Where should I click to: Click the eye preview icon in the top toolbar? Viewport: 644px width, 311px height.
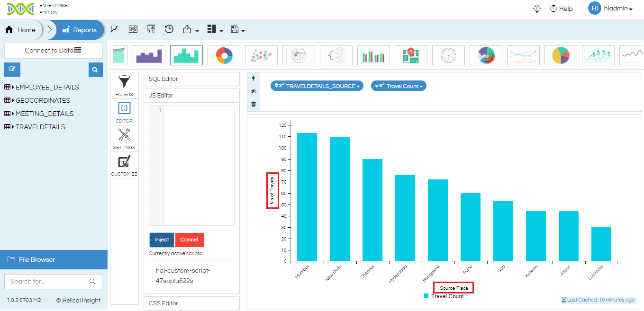[133, 29]
